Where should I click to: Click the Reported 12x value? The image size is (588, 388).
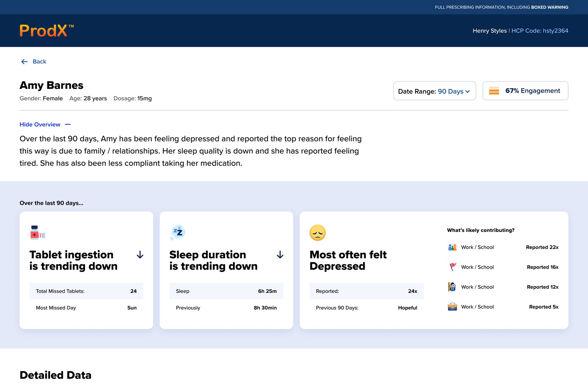click(542, 287)
